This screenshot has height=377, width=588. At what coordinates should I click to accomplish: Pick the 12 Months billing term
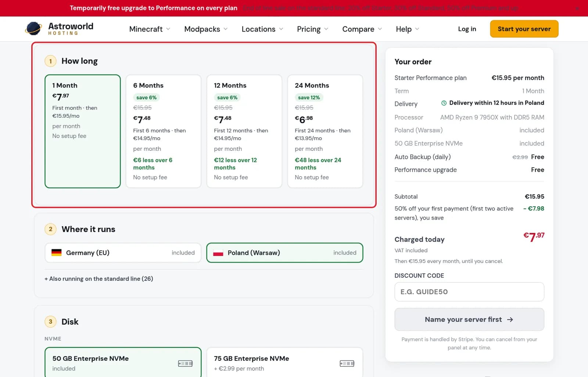[x=244, y=131]
